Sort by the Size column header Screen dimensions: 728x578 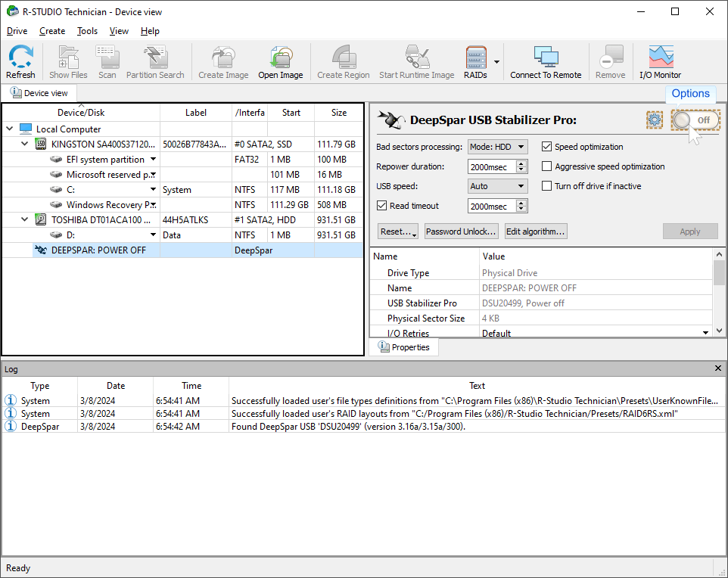(x=339, y=113)
